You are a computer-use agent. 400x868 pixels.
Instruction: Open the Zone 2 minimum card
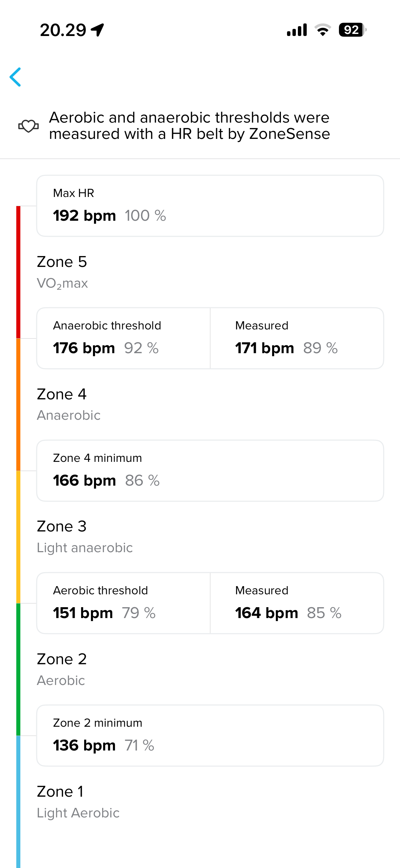click(x=210, y=736)
